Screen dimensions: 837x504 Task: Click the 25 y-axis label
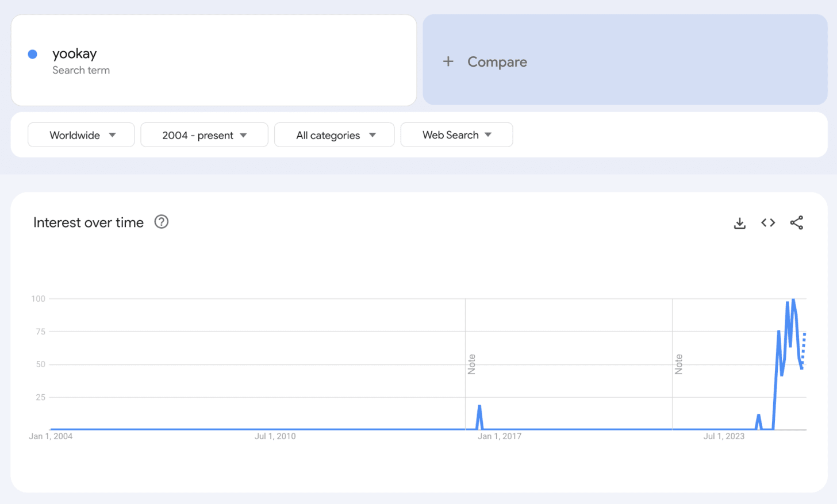point(40,397)
